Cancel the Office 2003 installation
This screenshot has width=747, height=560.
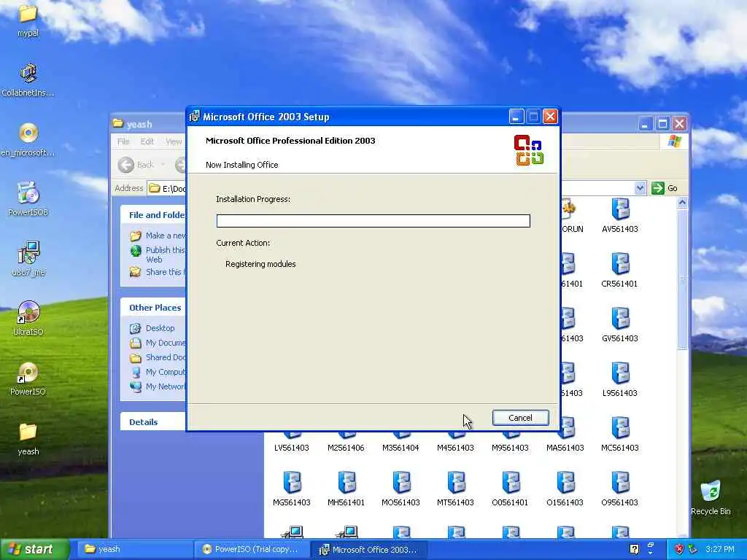click(x=520, y=418)
